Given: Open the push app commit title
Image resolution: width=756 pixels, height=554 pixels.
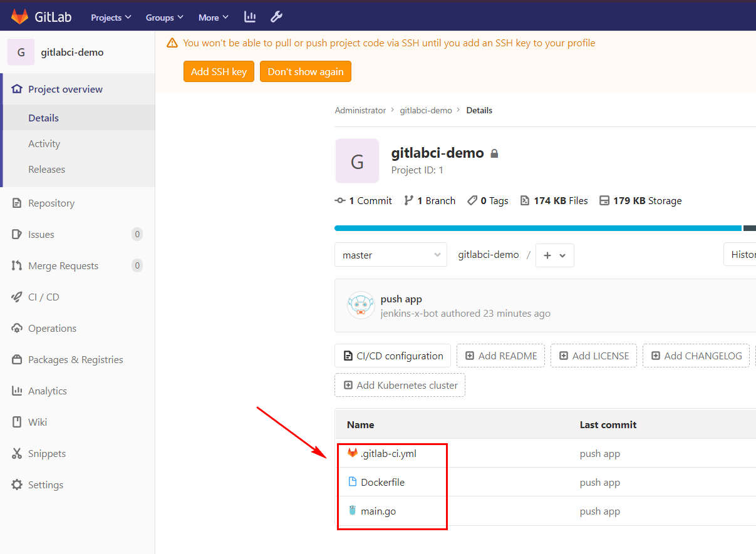Looking at the screenshot, I should [401, 299].
